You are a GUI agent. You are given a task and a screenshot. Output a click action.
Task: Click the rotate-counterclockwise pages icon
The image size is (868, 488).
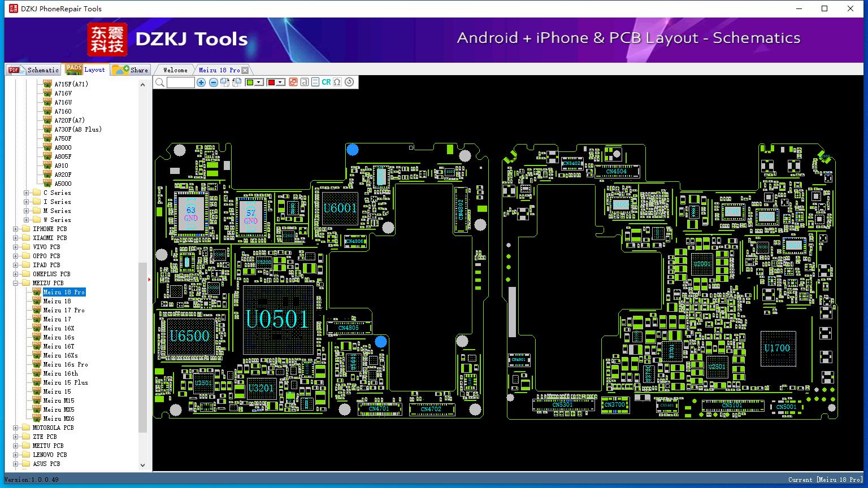(x=237, y=82)
